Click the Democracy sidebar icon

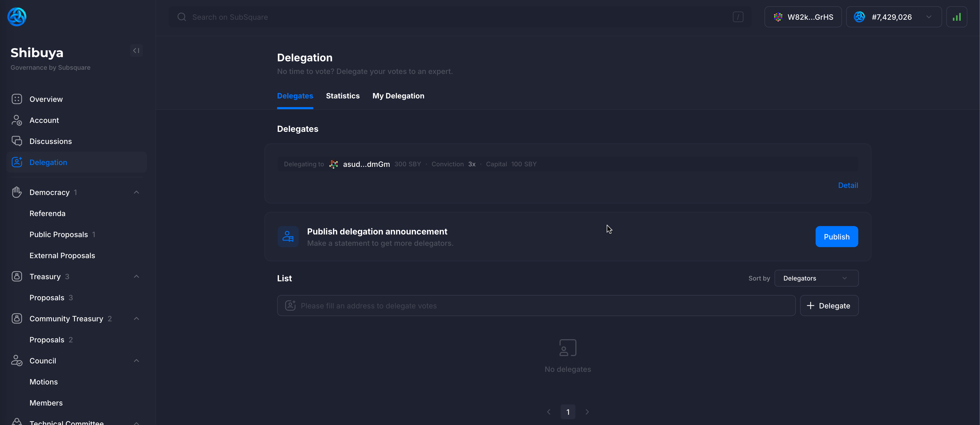[x=17, y=192]
